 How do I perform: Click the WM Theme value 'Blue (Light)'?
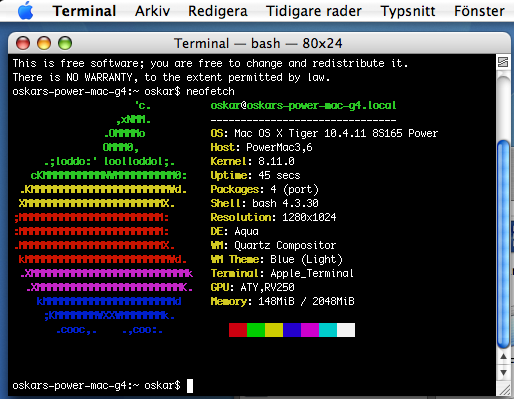click(x=306, y=260)
